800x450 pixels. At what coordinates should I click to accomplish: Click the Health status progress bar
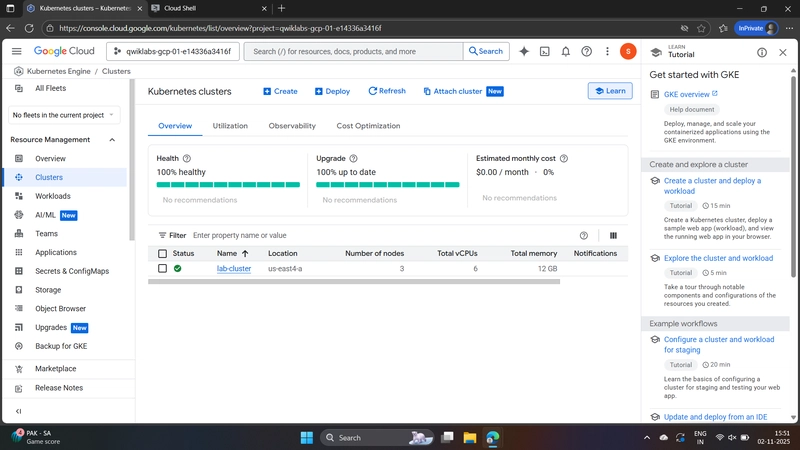[x=228, y=184]
